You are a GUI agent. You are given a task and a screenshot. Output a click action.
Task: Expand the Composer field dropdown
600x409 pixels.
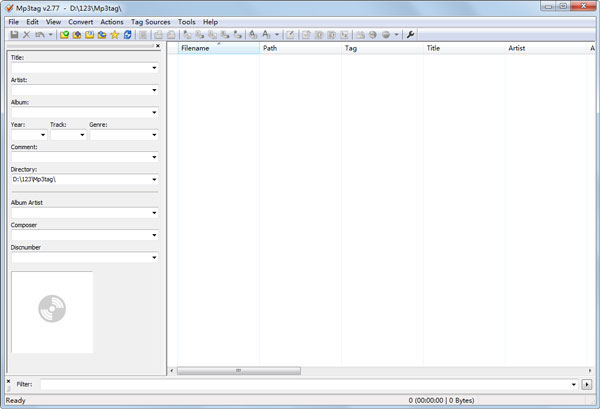pos(154,235)
